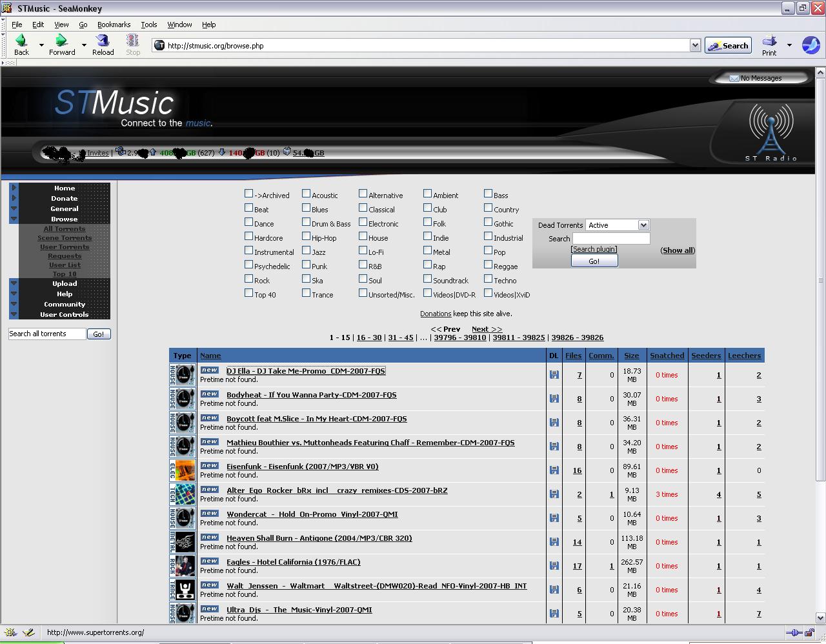
Task: Click the Go! button under the search plugin link
Action: tap(594, 261)
